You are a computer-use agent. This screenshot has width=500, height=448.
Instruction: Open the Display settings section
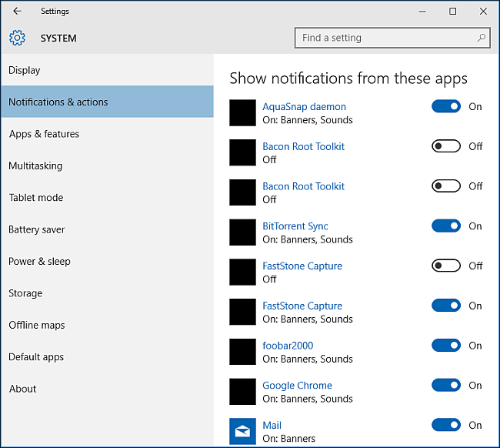[107, 70]
